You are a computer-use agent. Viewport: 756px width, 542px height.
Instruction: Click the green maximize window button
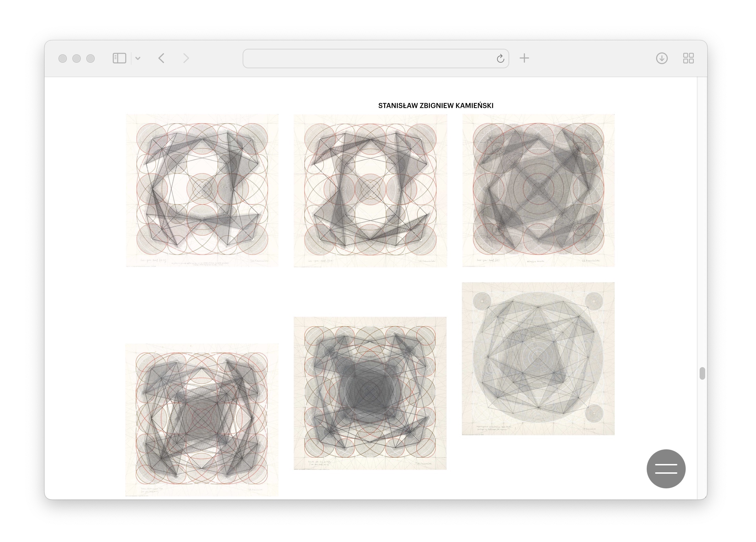click(x=90, y=59)
